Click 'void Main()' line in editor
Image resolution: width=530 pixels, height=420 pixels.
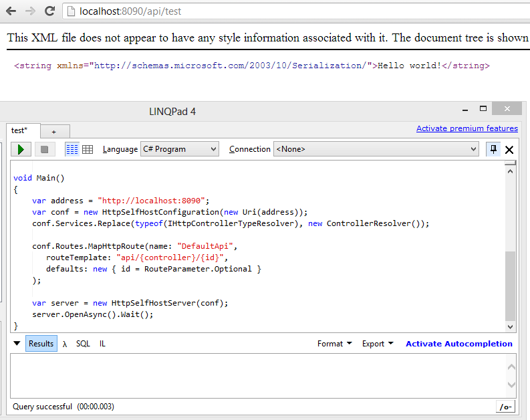(39, 178)
